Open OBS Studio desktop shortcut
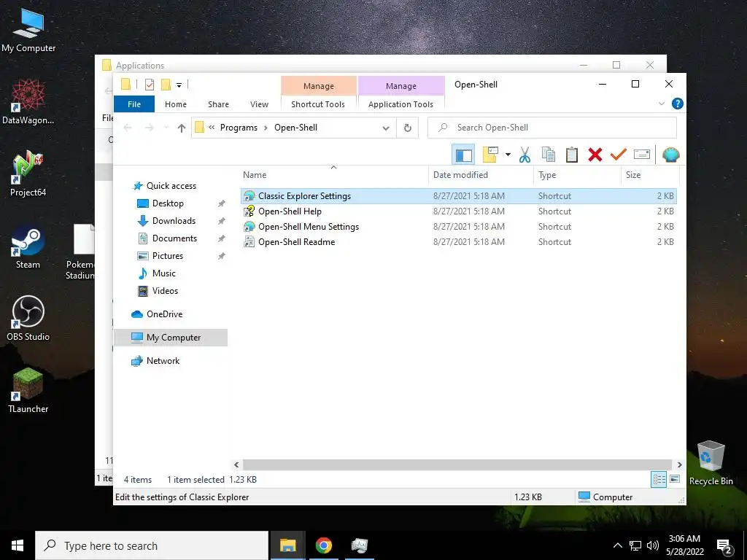 (x=28, y=319)
